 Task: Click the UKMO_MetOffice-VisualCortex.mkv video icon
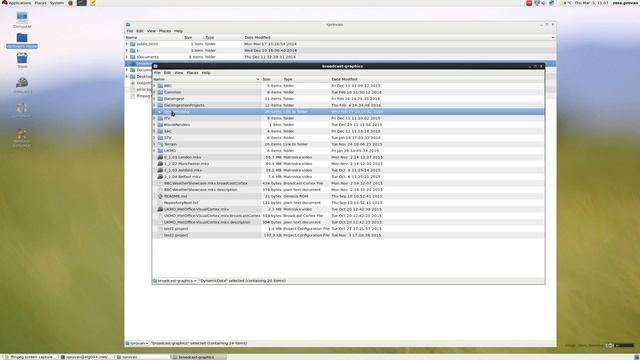[160, 209]
